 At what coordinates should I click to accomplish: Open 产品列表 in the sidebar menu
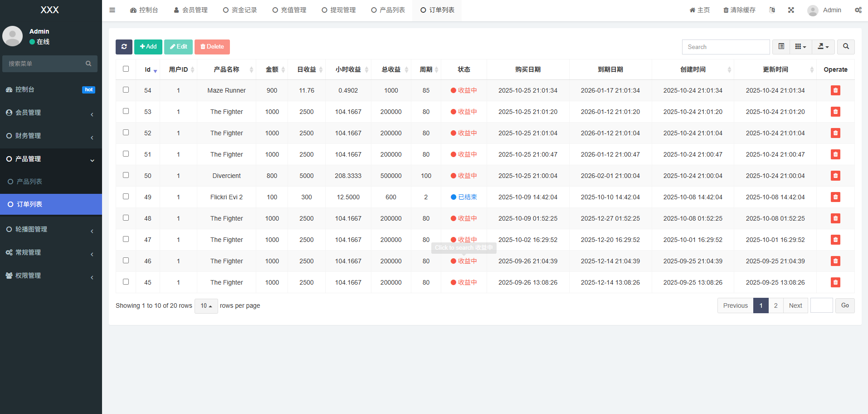click(x=29, y=182)
